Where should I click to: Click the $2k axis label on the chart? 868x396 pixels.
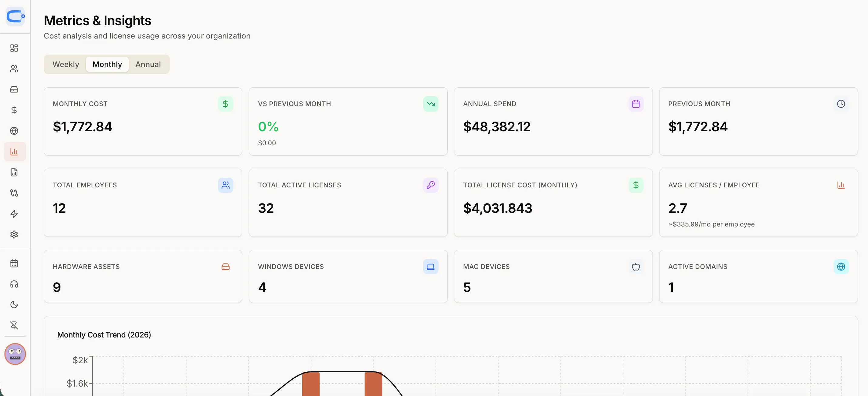pos(80,360)
